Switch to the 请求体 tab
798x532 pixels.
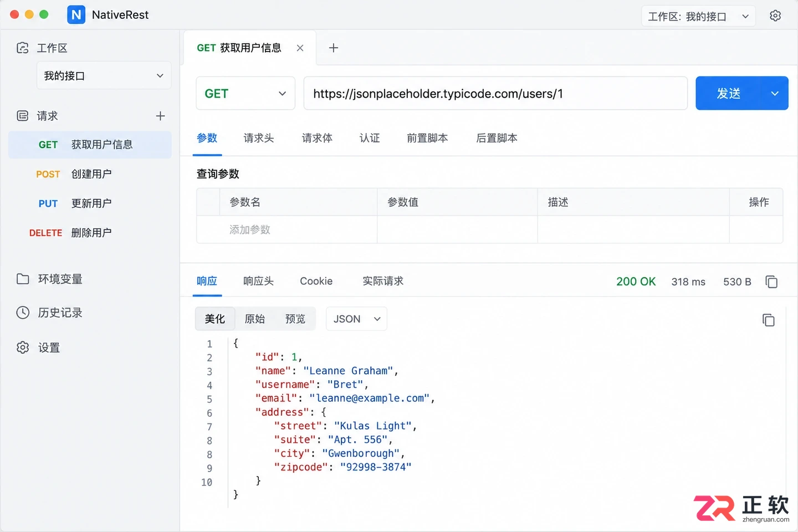317,138
